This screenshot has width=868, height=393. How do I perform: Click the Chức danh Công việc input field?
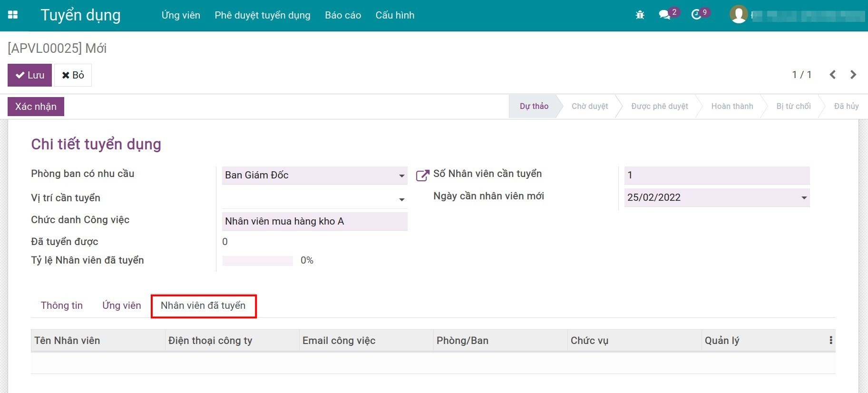coord(314,221)
